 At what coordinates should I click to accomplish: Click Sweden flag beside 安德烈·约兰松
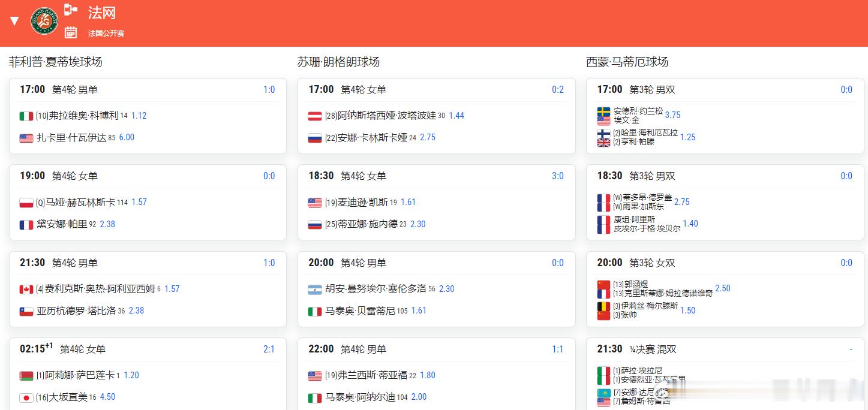pyautogui.click(x=603, y=111)
